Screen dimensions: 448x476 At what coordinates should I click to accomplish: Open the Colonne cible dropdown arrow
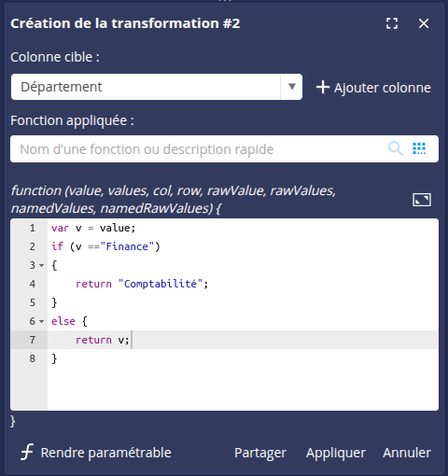291,87
